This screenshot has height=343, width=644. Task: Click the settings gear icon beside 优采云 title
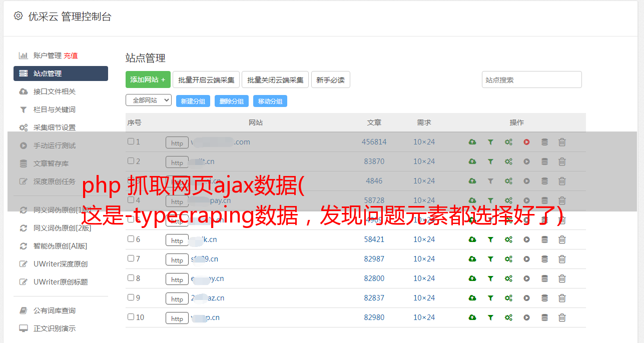[19, 16]
